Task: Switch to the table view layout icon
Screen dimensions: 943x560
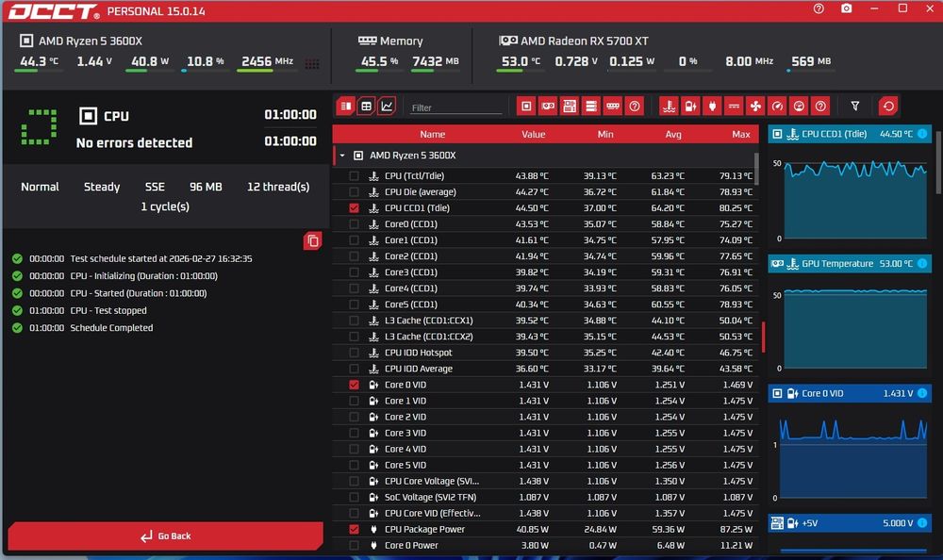Action: (x=366, y=107)
